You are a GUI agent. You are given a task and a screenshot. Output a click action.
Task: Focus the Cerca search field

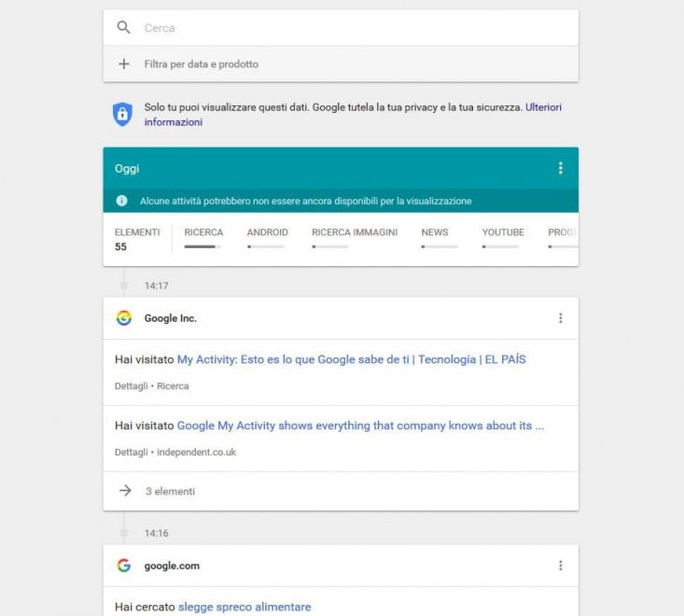341,28
